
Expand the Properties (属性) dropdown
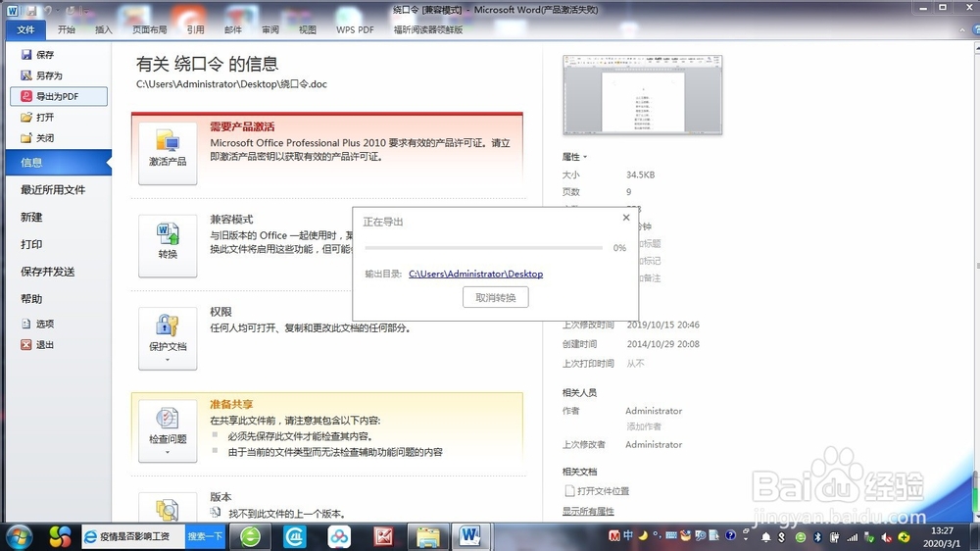click(x=574, y=156)
